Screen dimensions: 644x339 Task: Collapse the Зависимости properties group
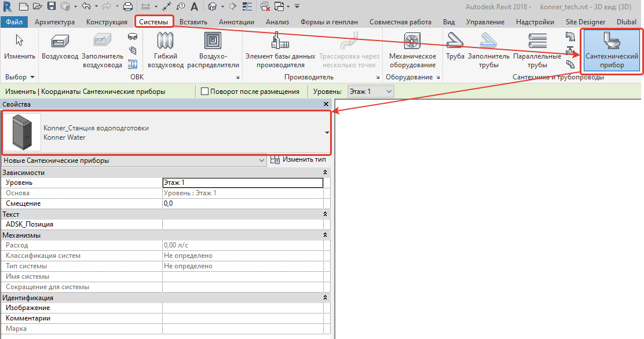325,173
